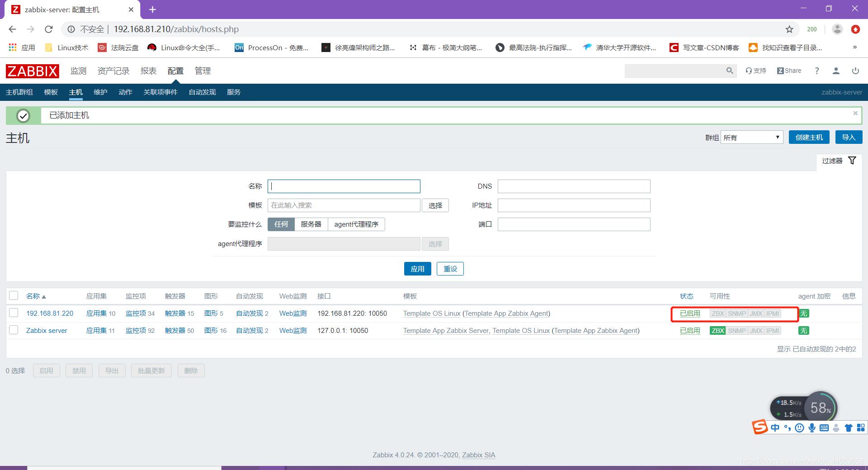This screenshot has width=868, height=470.
Task: Open Chrome apps shortcut
Action: [x=22, y=47]
